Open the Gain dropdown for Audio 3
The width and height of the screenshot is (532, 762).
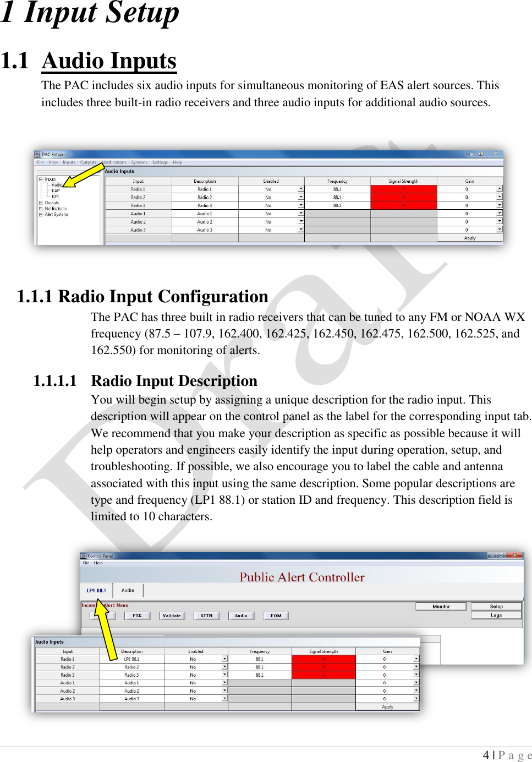tap(498, 230)
